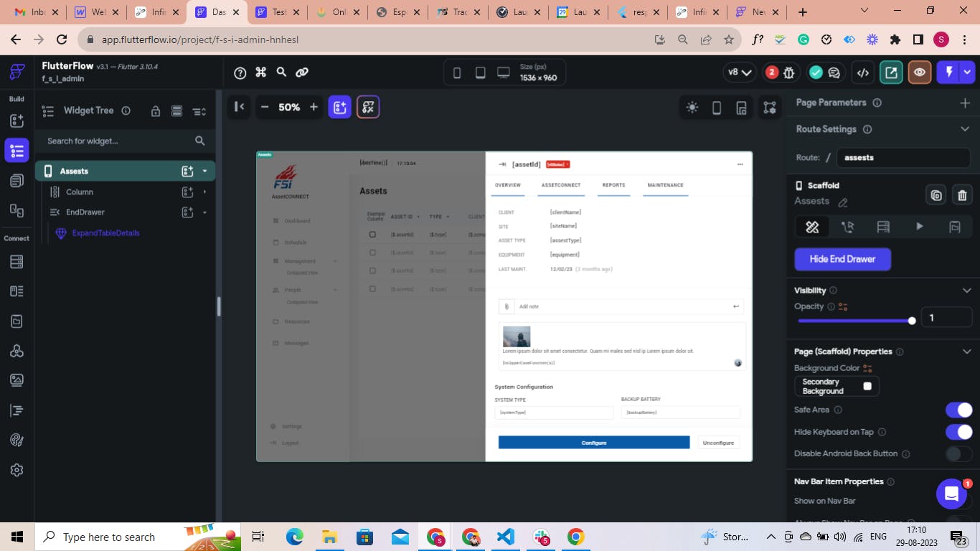Switch to the Actions tab icon
980x551 pixels.
847,227
